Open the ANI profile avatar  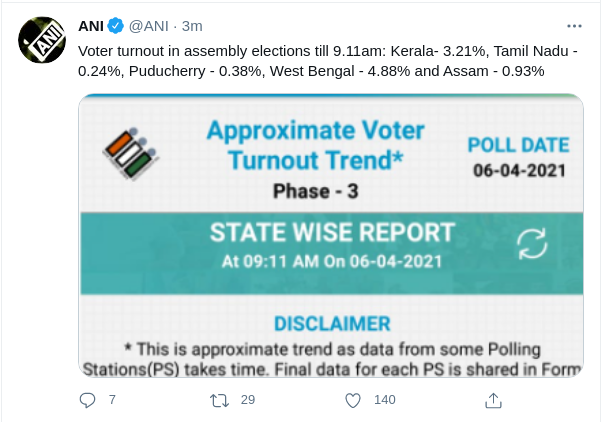click(42, 40)
